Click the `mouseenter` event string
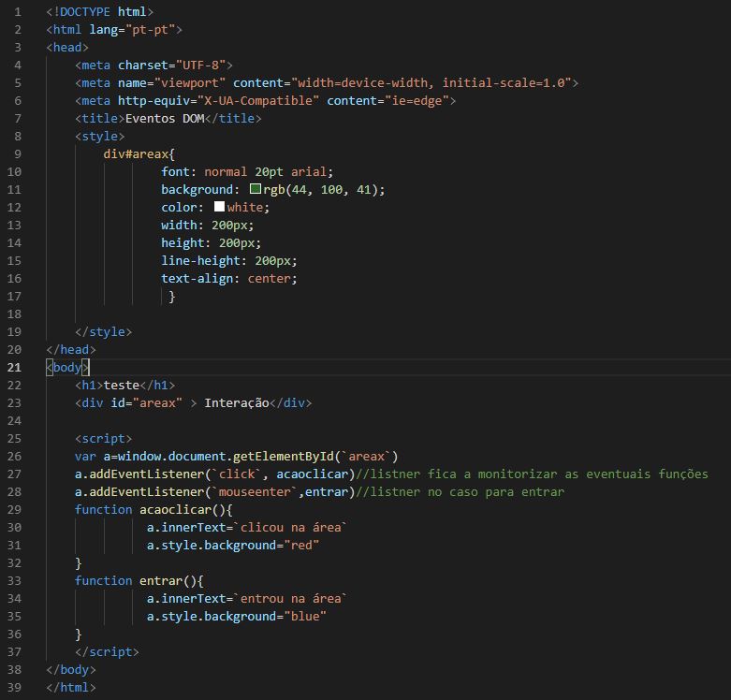The image size is (731, 700). pos(255,491)
